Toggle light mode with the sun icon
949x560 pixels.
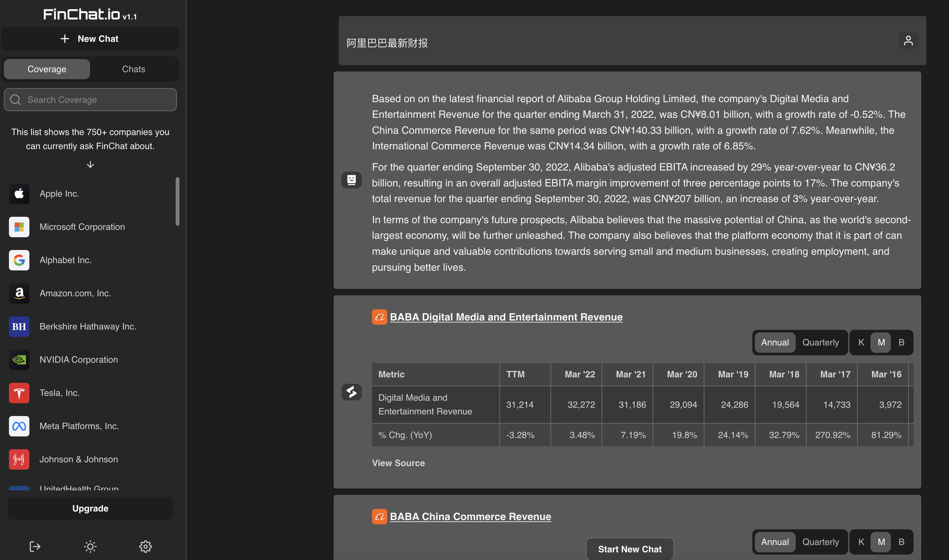[90, 546]
